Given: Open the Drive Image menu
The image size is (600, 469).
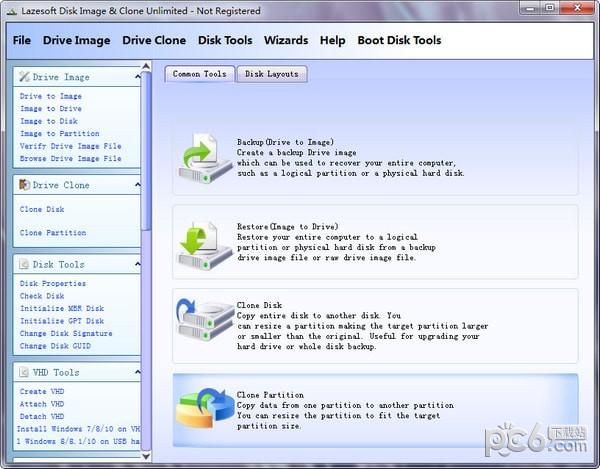Looking at the screenshot, I should click(77, 40).
